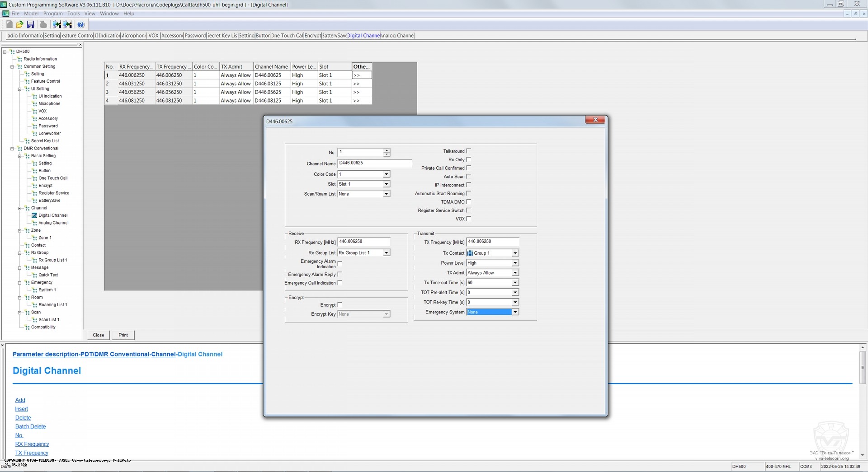Toggle the Encrypt checkbox
Screen dimensions: 868x472
(340, 305)
